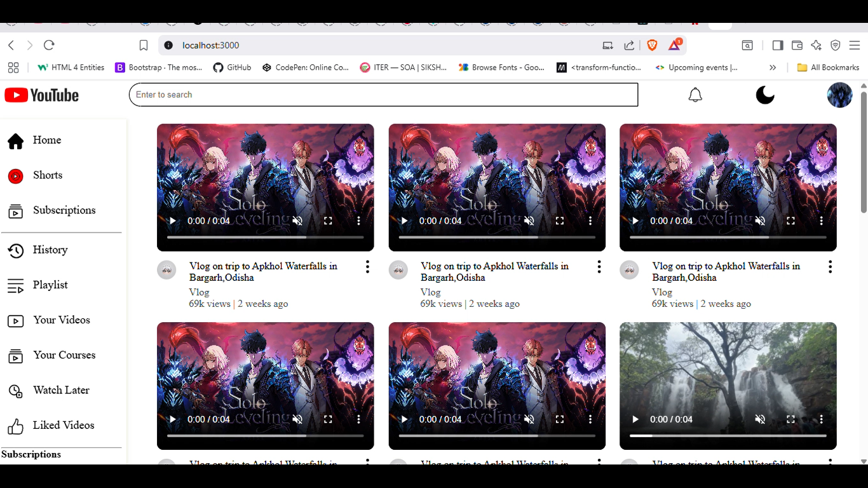View site information next to localhost:3000
This screenshot has width=868, height=488.
[x=168, y=45]
